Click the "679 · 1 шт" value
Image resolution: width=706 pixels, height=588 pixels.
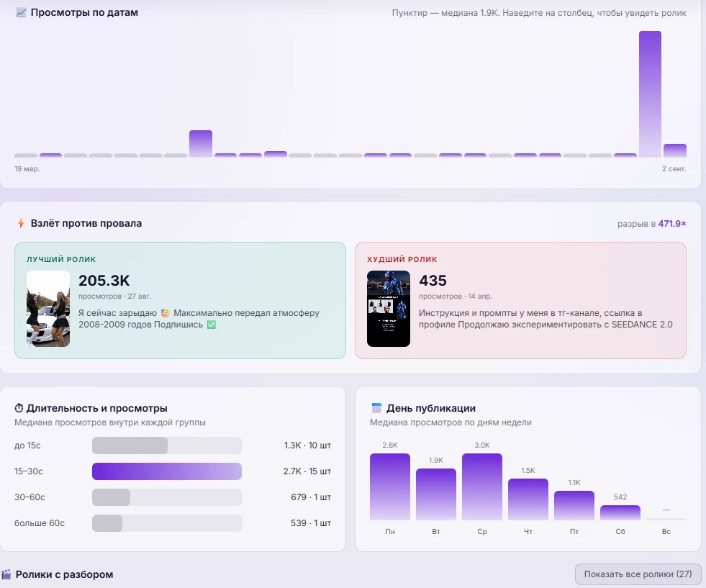pos(311,497)
